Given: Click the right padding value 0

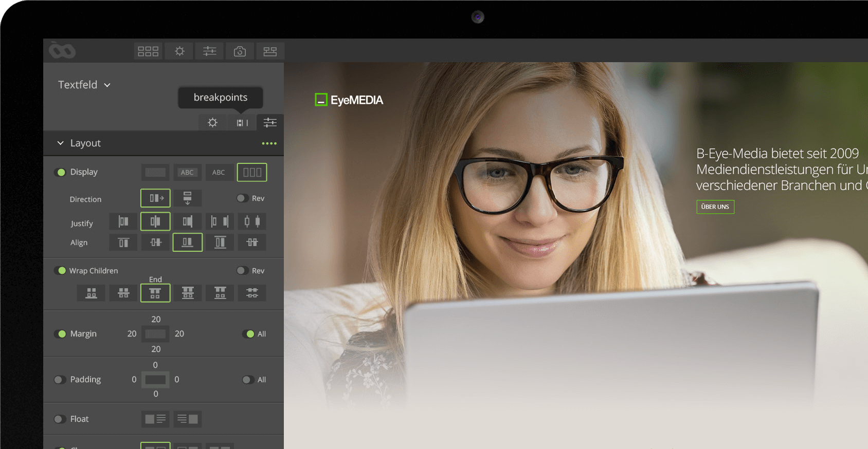Looking at the screenshot, I should [177, 380].
